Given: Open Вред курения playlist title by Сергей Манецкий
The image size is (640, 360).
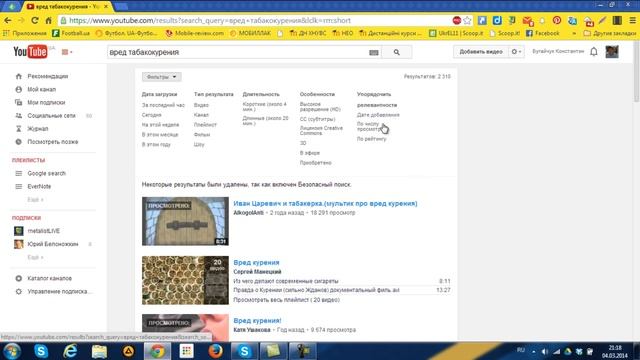Looking at the screenshot, I should click(x=256, y=262).
